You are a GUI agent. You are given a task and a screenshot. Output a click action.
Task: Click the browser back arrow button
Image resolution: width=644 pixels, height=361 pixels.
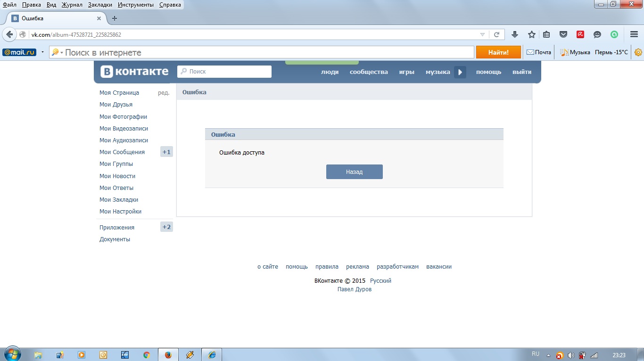(9, 34)
